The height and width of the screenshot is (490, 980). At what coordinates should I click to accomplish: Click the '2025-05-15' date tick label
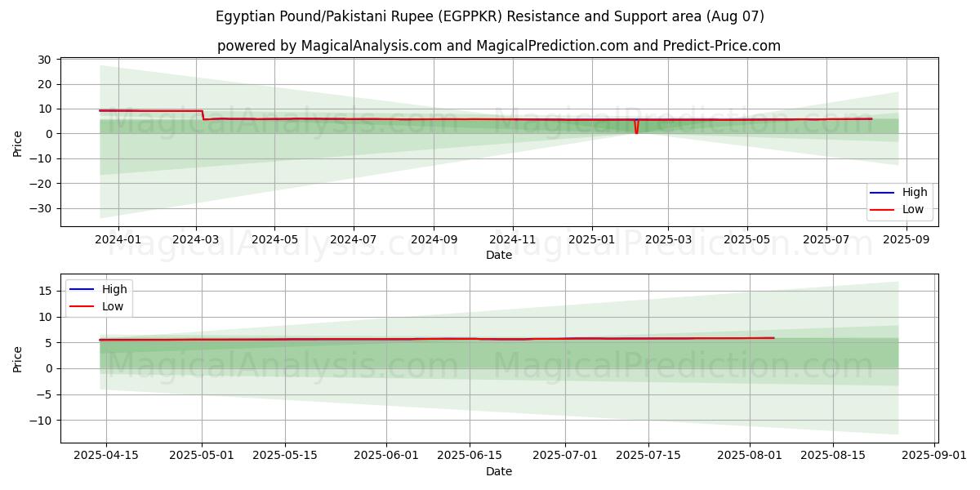pyautogui.click(x=285, y=457)
